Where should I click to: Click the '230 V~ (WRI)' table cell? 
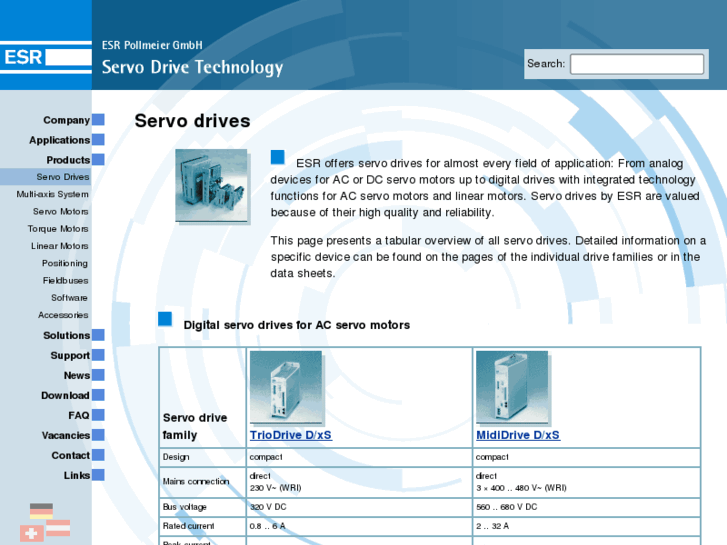pyautogui.click(x=275, y=487)
